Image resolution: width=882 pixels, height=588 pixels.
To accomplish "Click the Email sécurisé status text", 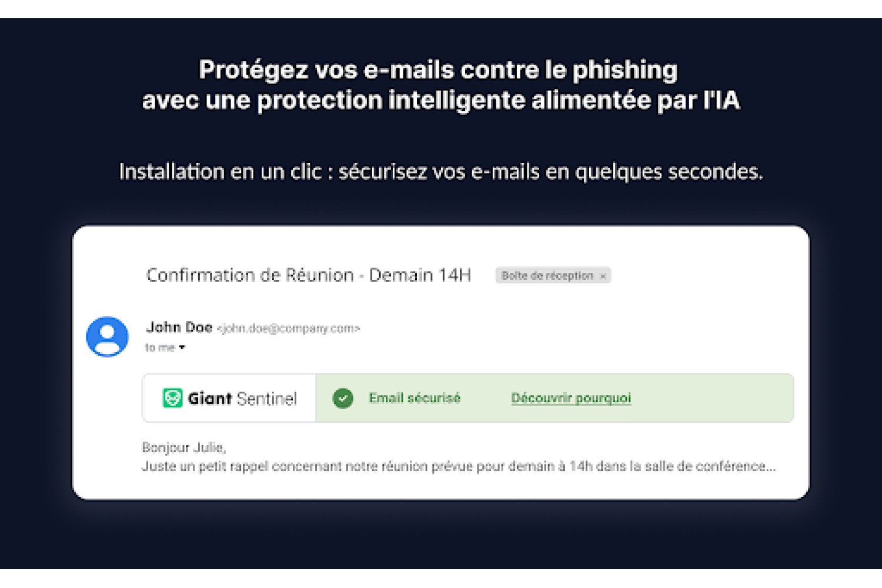I will coord(415,398).
